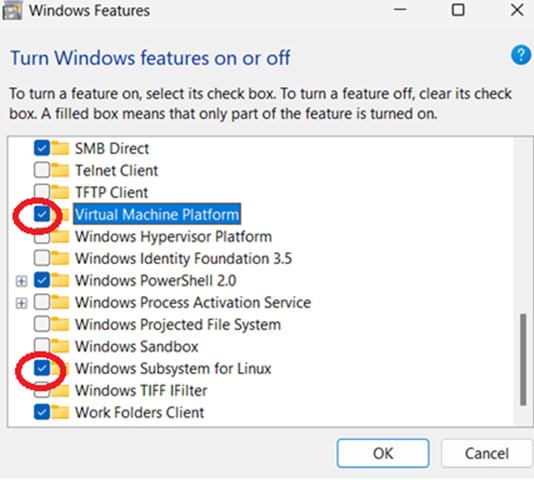
Task: Click the Windows Identity Foundation 3.5 folder icon
Action: [60, 258]
